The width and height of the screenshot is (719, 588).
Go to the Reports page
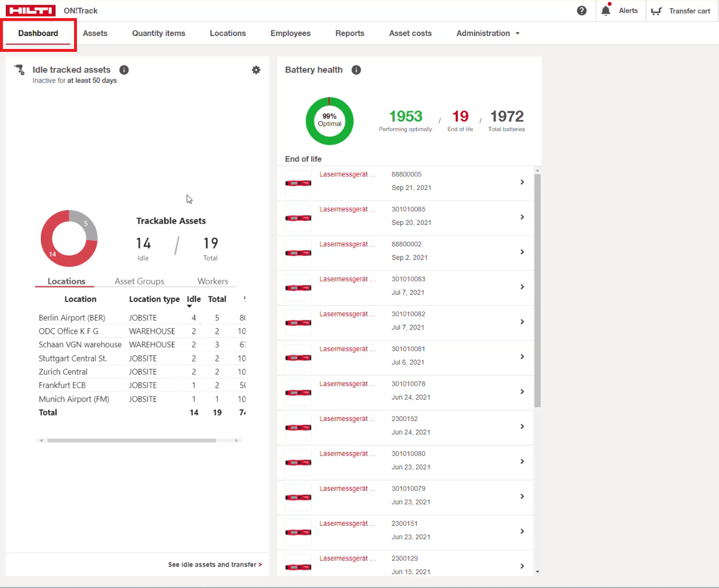(x=349, y=33)
